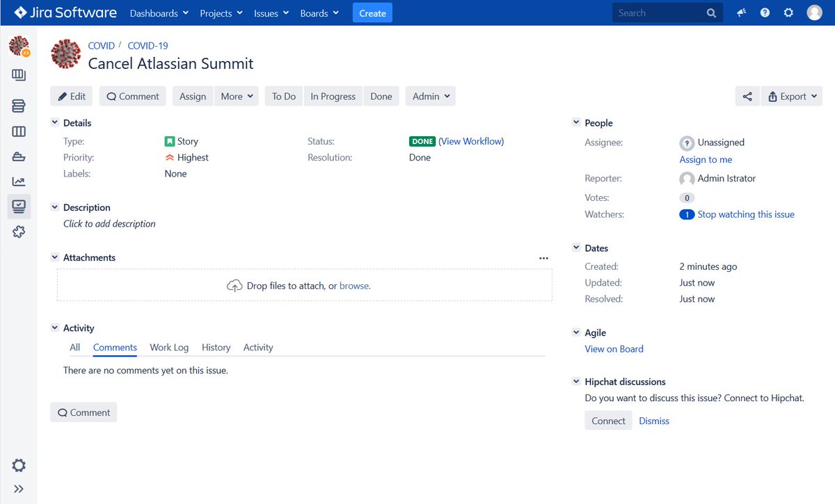
Task: Dismiss the Hipchat prompt
Action: point(654,421)
